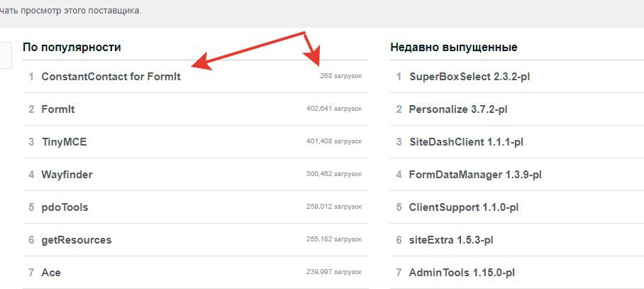This screenshot has height=289, width=644.
Task: Open getResources package page
Action: pos(77,240)
